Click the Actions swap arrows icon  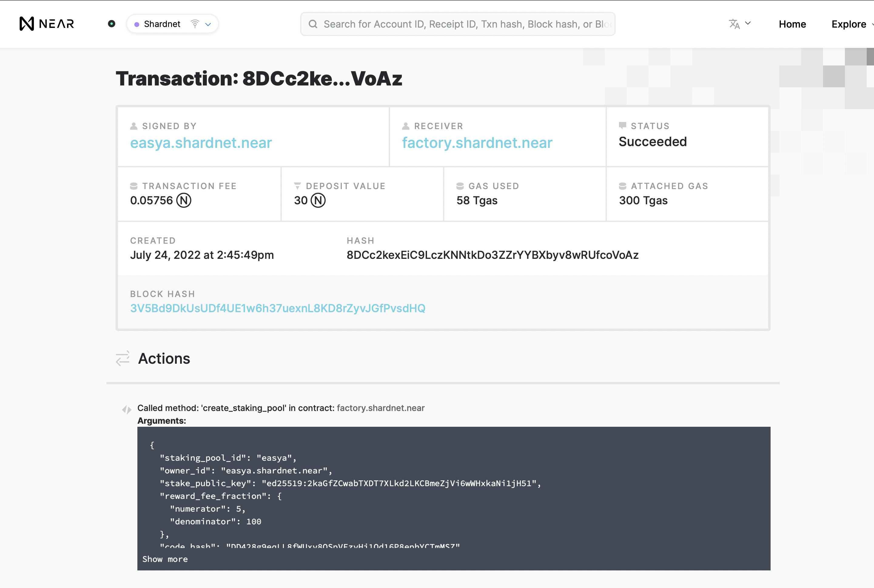tap(123, 358)
